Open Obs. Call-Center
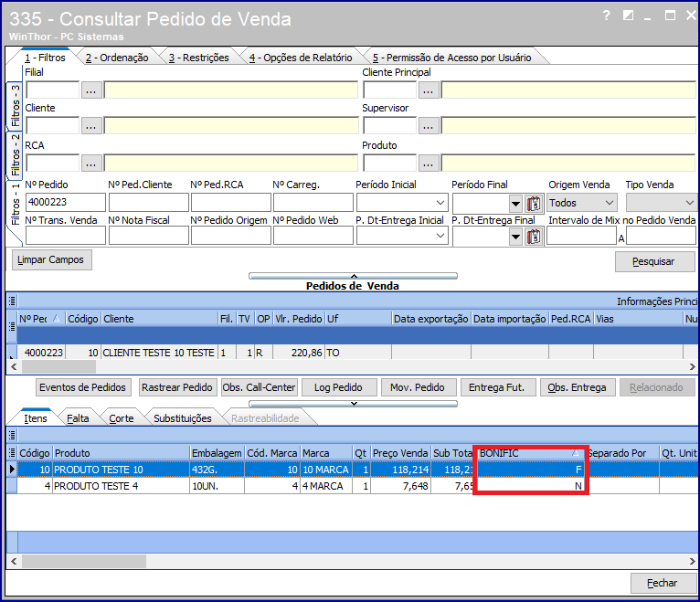This screenshot has height=602, width=700. (x=260, y=387)
